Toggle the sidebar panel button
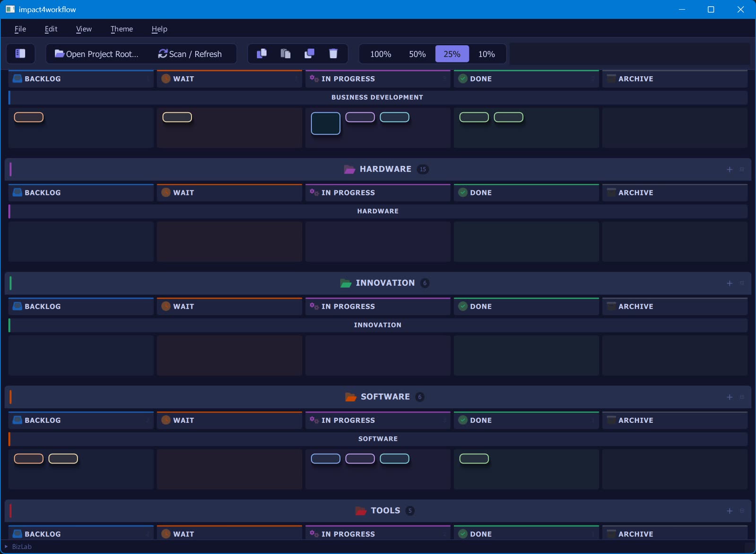756x554 pixels. 20,53
